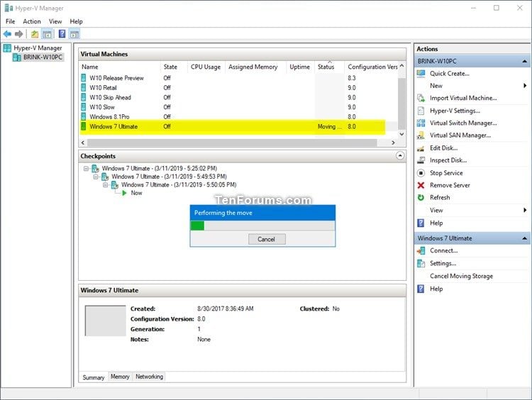The height and width of the screenshot is (400, 532).
Task: Click the green Refresh icon
Action: [421, 197]
